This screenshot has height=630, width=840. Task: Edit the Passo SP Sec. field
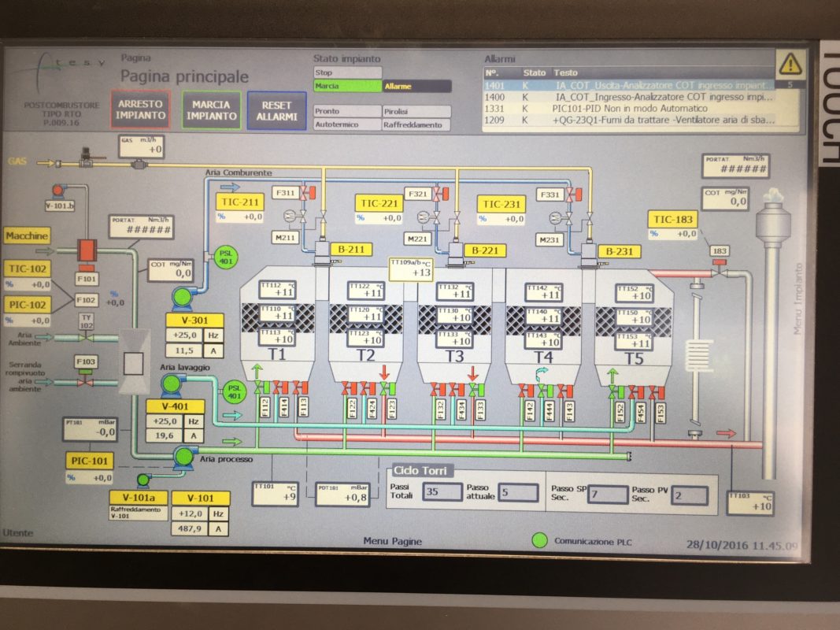[608, 494]
